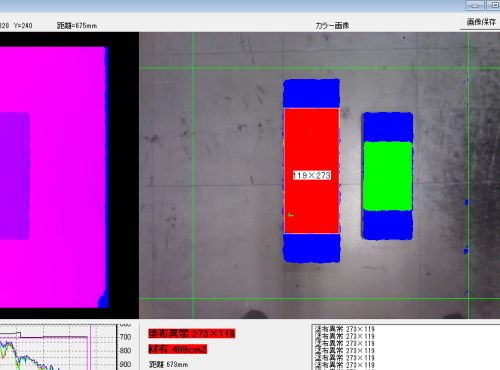This screenshot has width=500, height=370.
Task: Click blue area above the red rectangle
Action: tap(312, 93)
